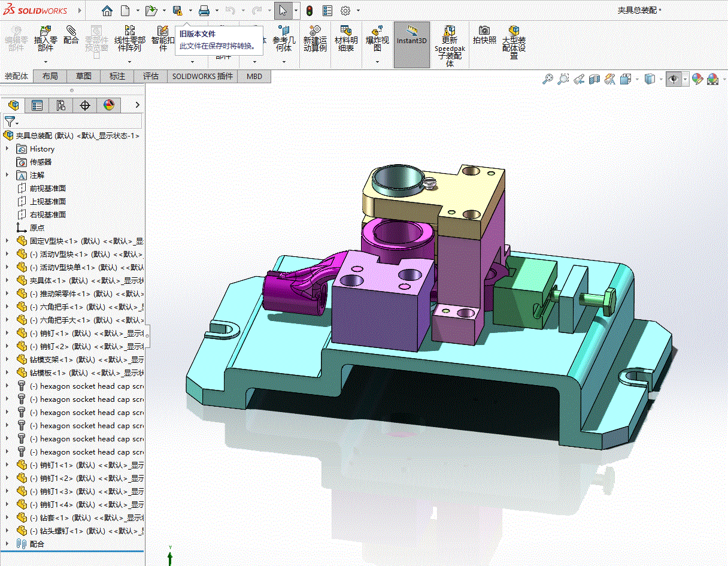Image resolution: width=728 pixels, height=566 pixels.
Task: Click the Home icon in the top toolbar
Action: [107, 11]
